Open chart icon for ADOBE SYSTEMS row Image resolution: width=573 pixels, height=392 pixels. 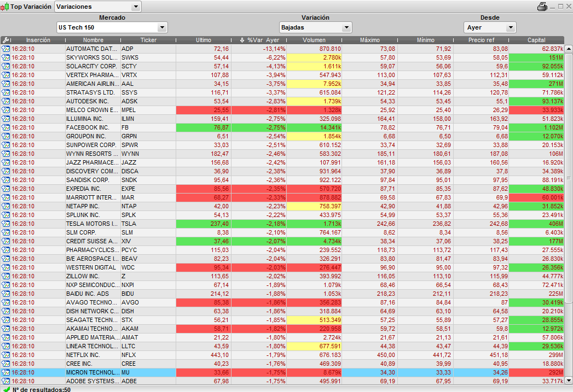point(5,382)
